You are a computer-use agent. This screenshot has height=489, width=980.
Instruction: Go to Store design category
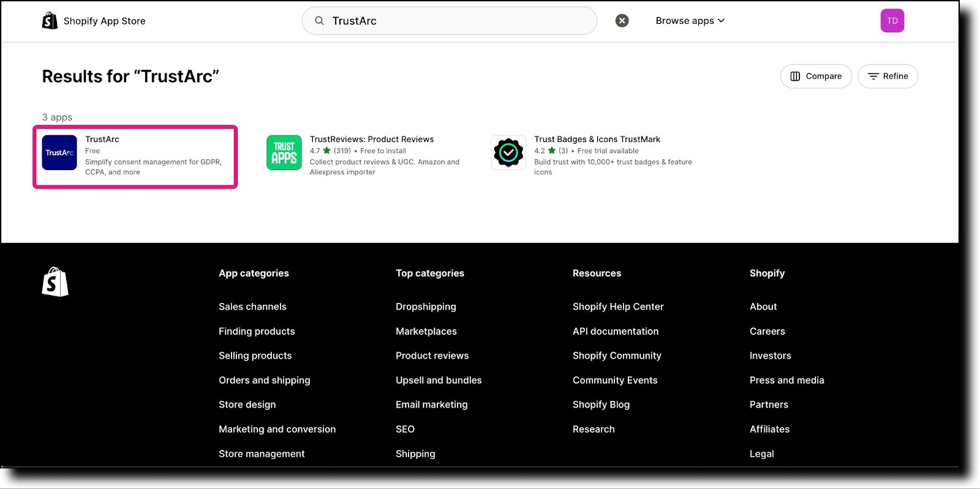(x=247, y=405)
